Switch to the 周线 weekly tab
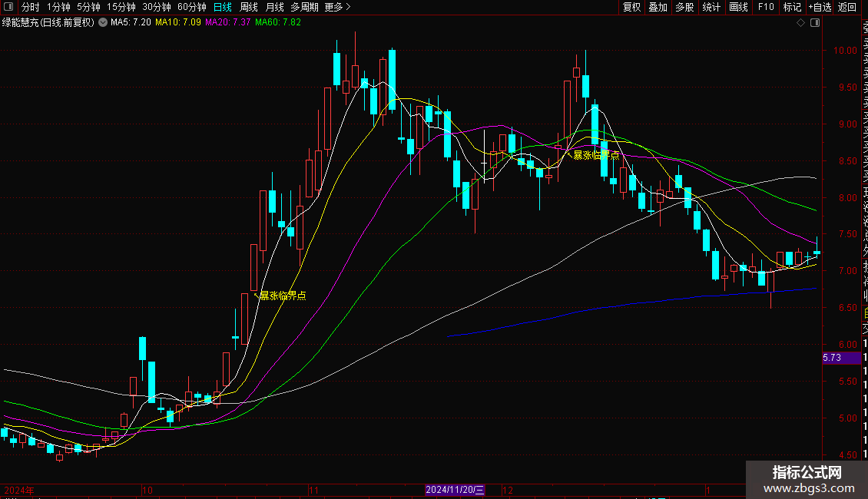Image resolution: width=868 pixels, height=499 pixels. point(249,7)
